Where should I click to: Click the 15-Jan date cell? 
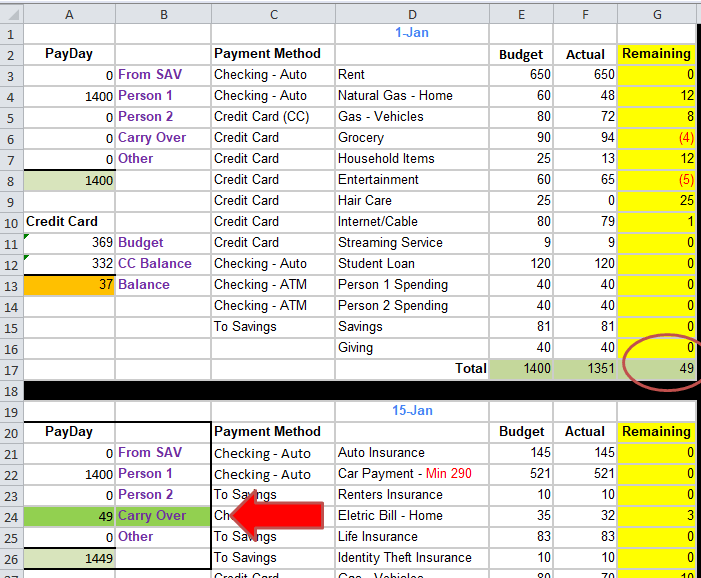412,410
